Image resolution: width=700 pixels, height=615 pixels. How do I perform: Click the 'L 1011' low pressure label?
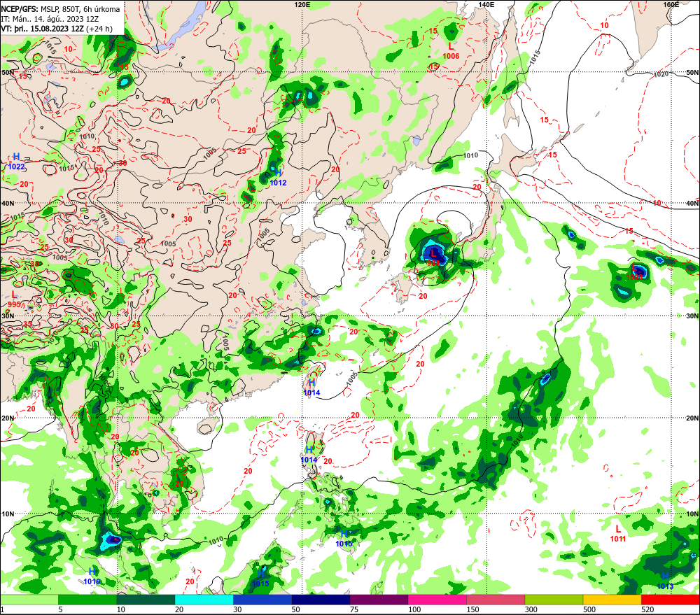[x=618, y=533]
